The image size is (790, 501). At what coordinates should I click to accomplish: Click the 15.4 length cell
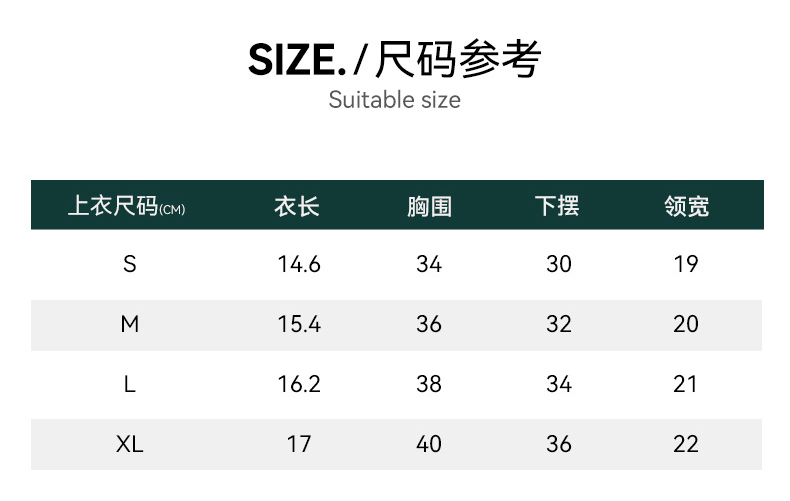click(x=299, y=324)
